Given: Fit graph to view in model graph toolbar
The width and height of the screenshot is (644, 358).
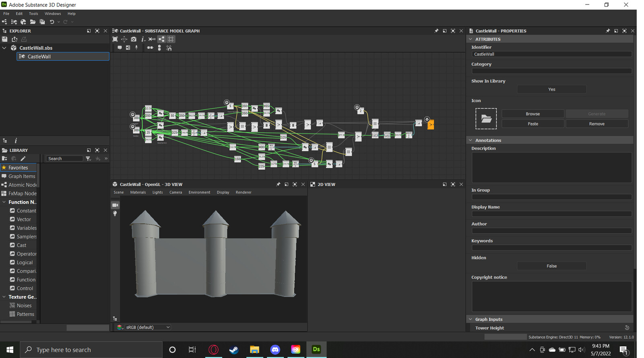Looking at the screenshot, I should pos(115,39).
